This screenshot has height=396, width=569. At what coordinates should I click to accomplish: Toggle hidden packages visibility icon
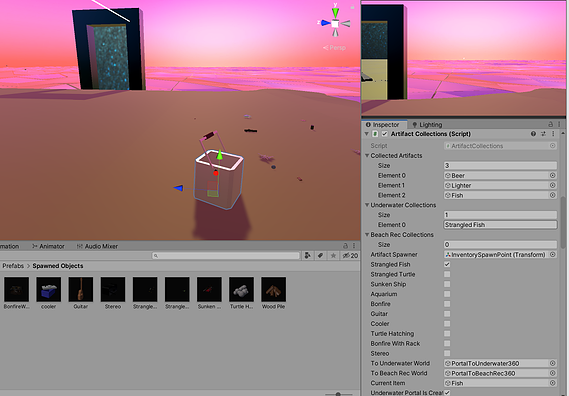pyautogui.click(x=350, y=256)
